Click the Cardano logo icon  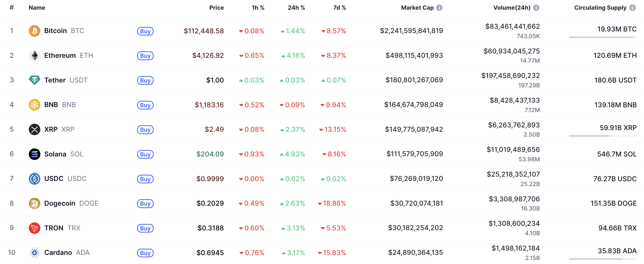coord(34,253)
